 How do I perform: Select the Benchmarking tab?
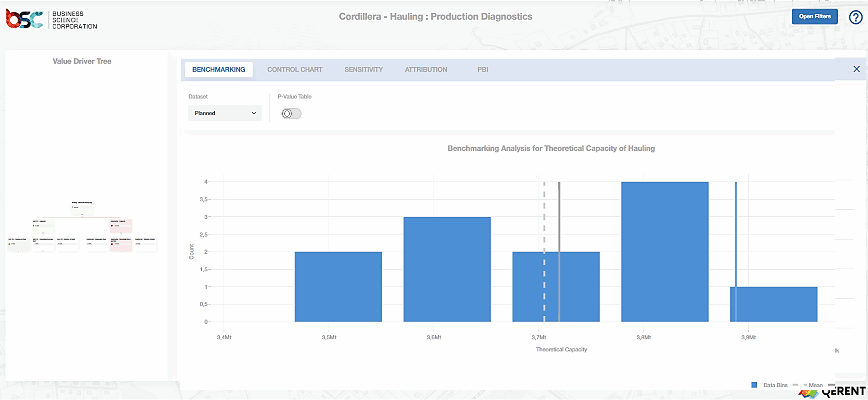[218, 69]
